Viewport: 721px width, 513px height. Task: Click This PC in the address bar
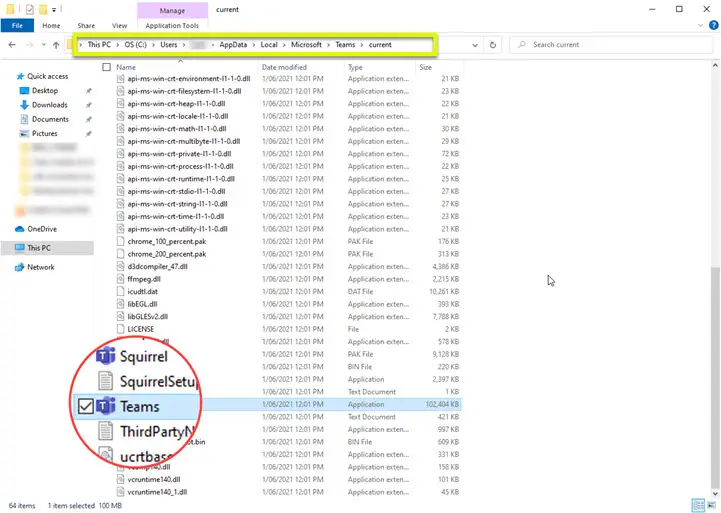[99, 45]
